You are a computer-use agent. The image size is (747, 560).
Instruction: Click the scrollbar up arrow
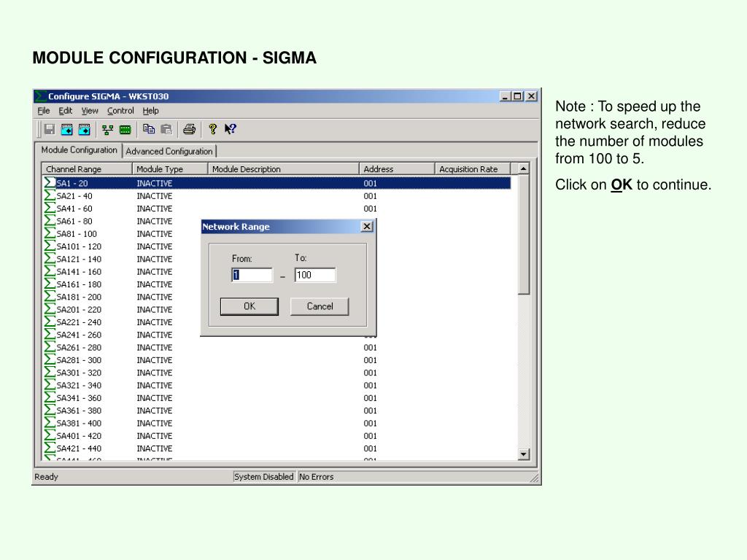click(x=524, y=168)
